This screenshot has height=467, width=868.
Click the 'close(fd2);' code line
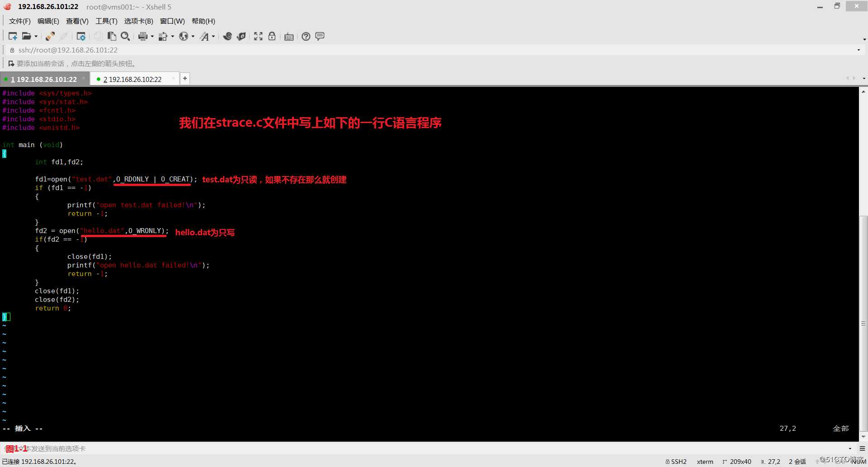point(57,300)
